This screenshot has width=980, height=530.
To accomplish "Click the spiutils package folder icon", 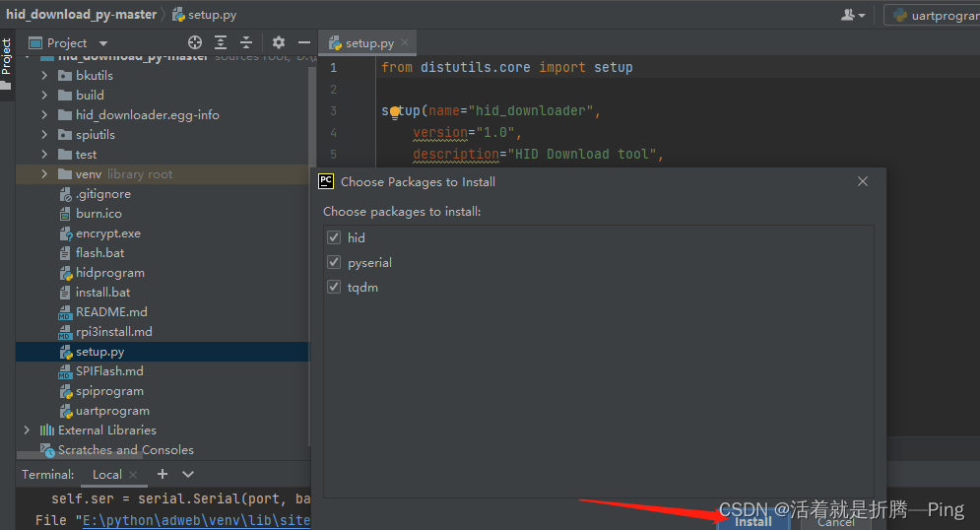I will [x=65, y=134].
